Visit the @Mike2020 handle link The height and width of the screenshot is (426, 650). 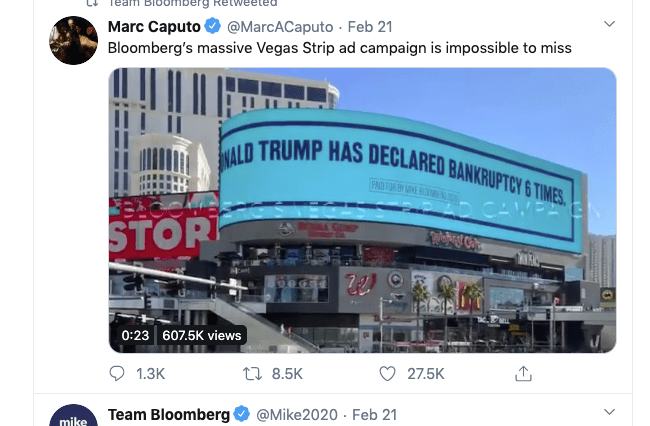click(x=296, y=414)
